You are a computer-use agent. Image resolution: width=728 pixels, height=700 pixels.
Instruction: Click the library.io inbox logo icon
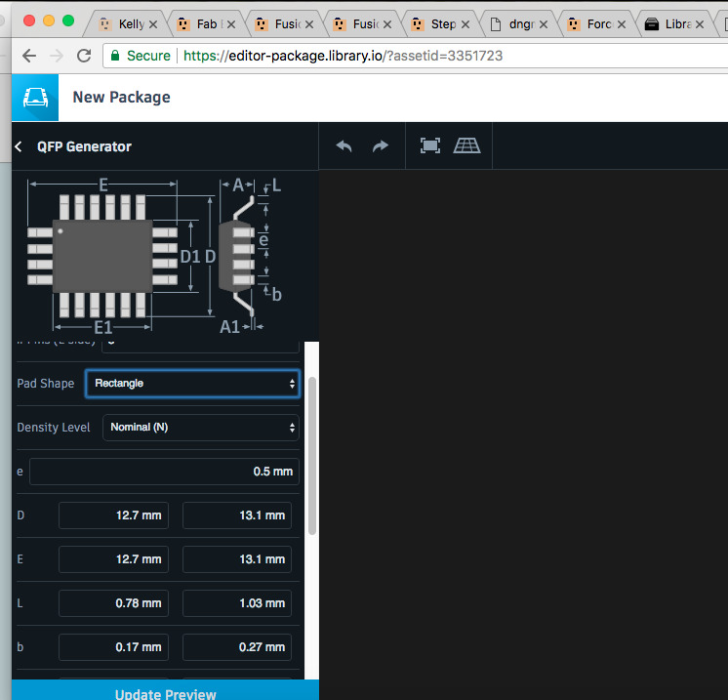(35, 98)
